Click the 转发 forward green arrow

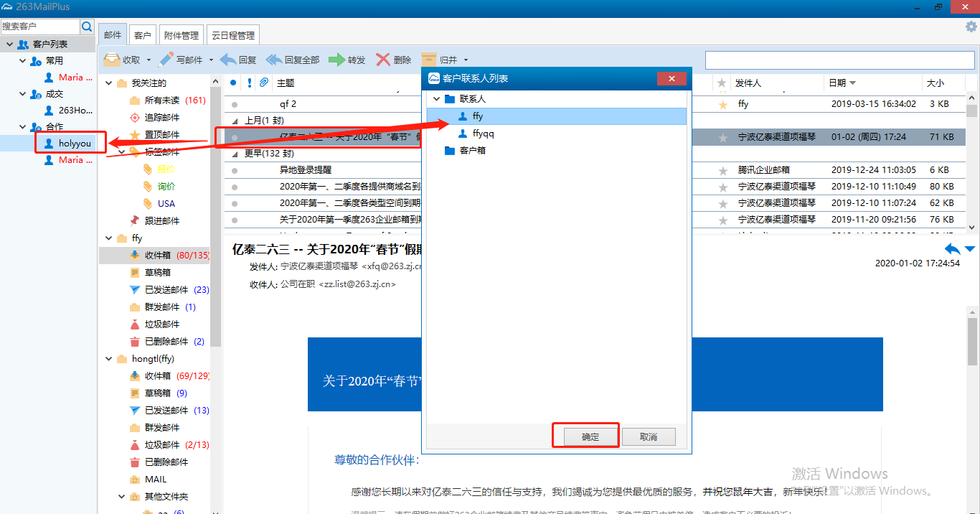coord(336,60)
